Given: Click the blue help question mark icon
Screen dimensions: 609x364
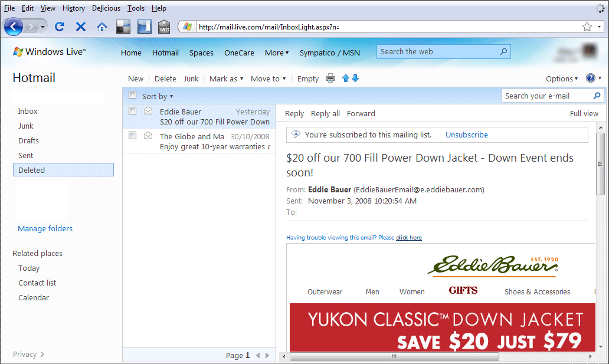Looking at the screenshot, I should click(591, 78).
